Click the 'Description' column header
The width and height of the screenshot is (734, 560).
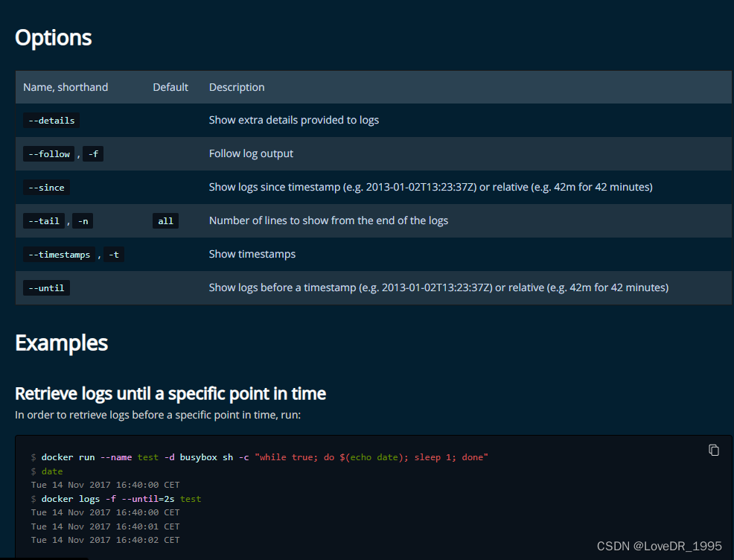pyautogui.click(x=237, y=87)
